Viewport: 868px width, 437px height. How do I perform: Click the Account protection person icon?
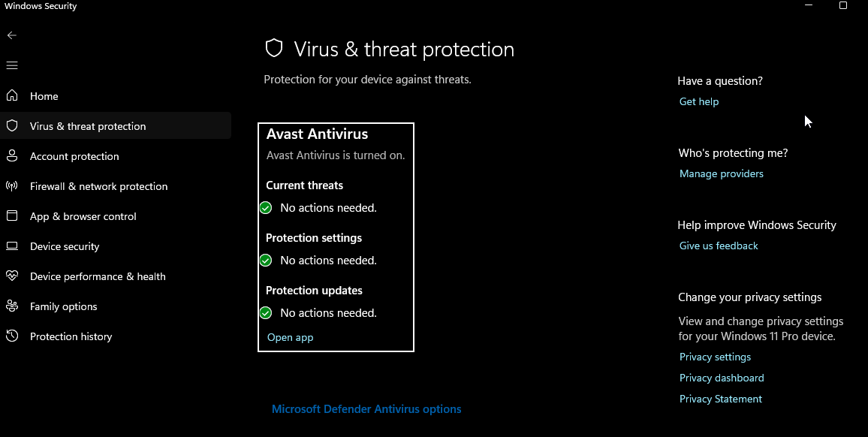pyautogui.click(x=12, y=155)
